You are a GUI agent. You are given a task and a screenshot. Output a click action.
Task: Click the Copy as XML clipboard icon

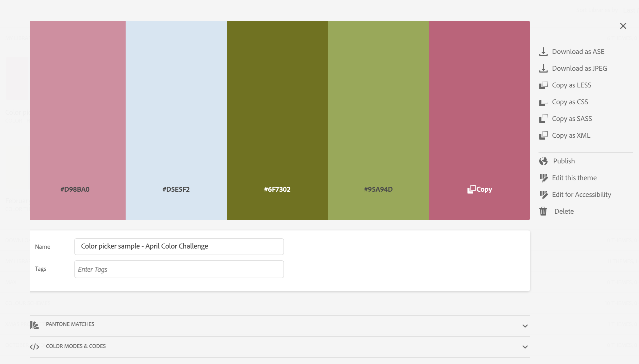tap(543, 135)
